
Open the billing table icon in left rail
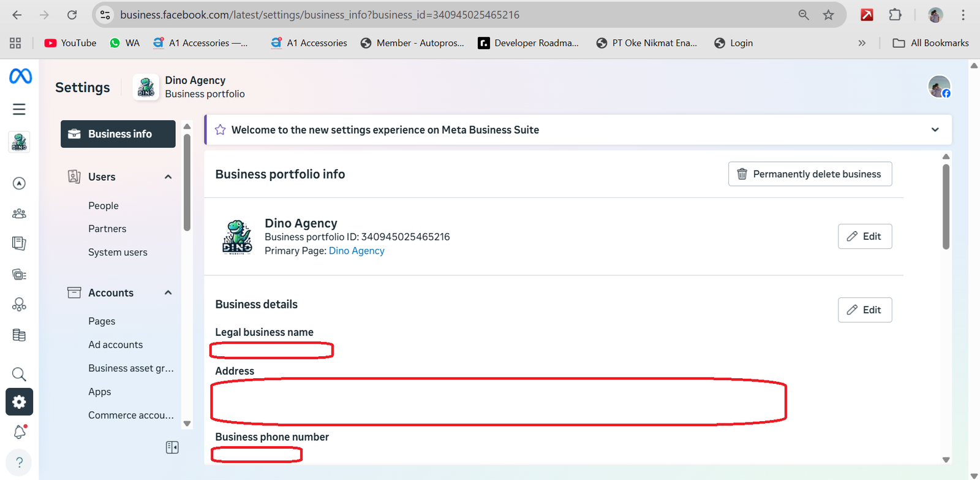19,335
